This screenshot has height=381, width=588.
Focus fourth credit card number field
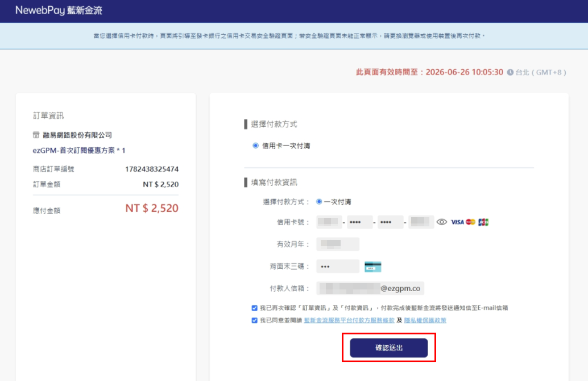(421, 222)
